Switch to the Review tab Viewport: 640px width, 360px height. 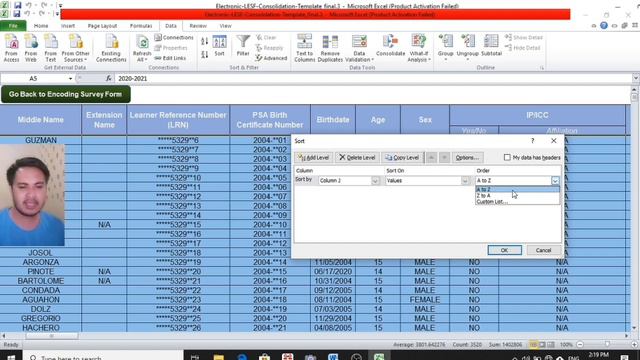(x=198, y=26)
